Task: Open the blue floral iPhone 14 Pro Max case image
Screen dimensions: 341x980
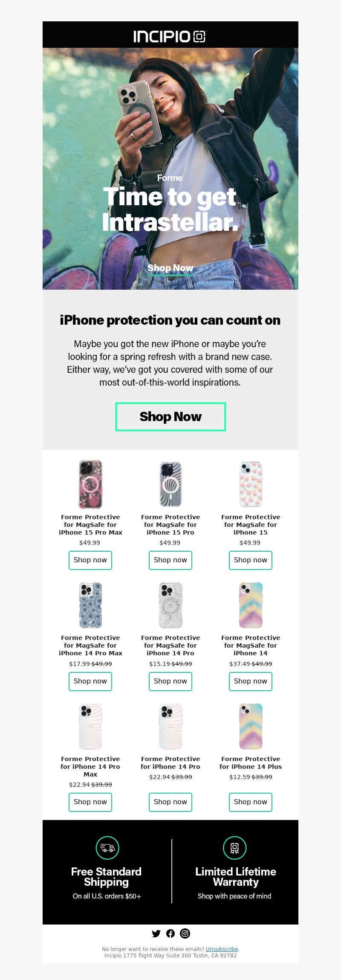Action: click(90, 605)
